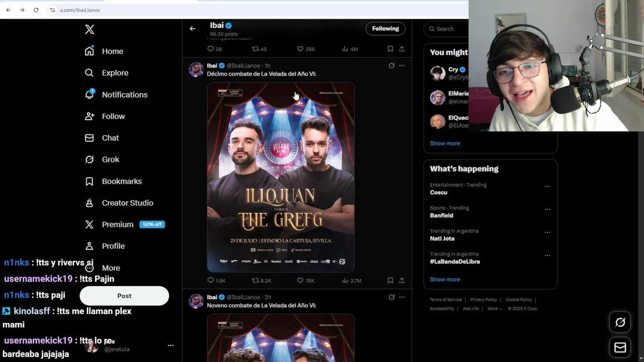Screen dimensions: 644x362
Task: Open Accessibility footer link
Action: point(442,309)
